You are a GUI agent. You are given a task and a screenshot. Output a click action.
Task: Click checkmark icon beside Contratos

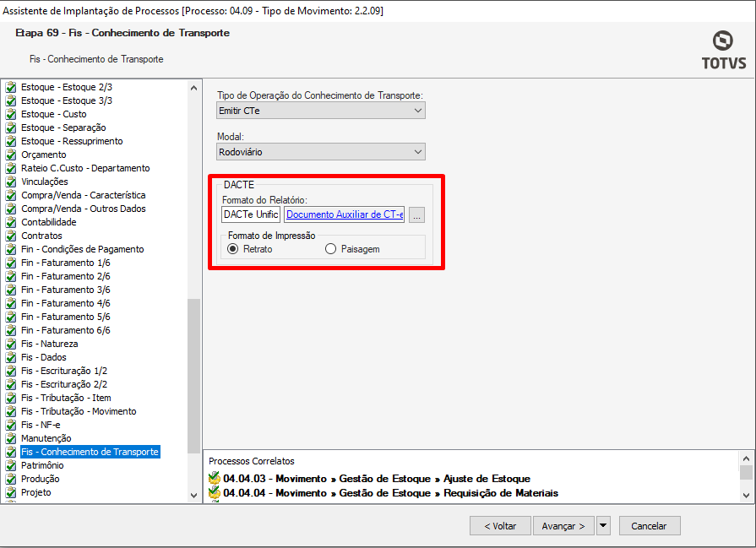coord(11,236)
